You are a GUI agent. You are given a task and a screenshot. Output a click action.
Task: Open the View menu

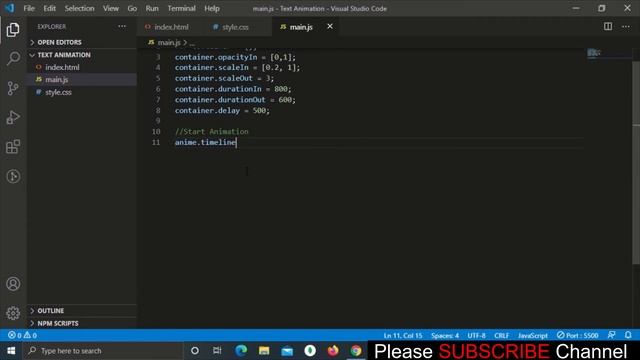click(111, 8)
